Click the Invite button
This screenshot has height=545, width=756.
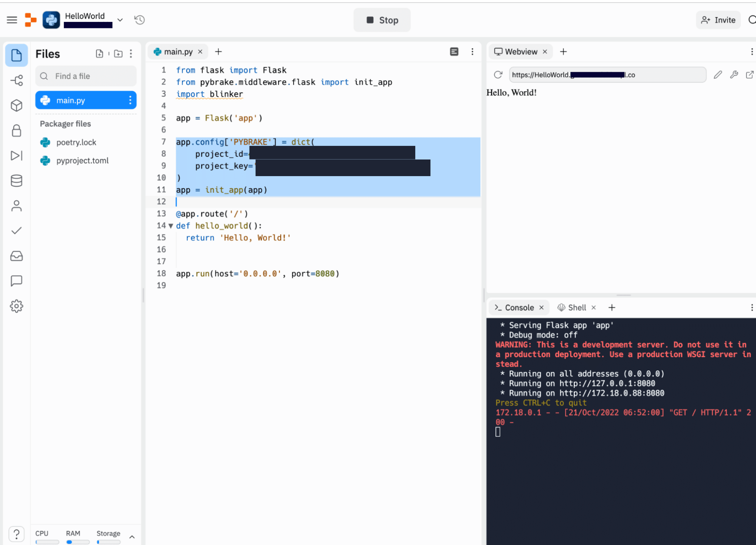[x=718, y=20]
